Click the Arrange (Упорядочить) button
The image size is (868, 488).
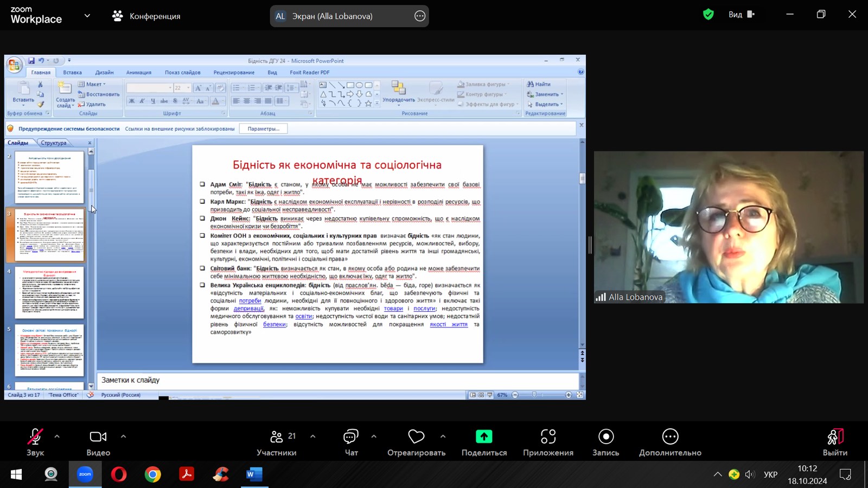[x=399, y=92]
